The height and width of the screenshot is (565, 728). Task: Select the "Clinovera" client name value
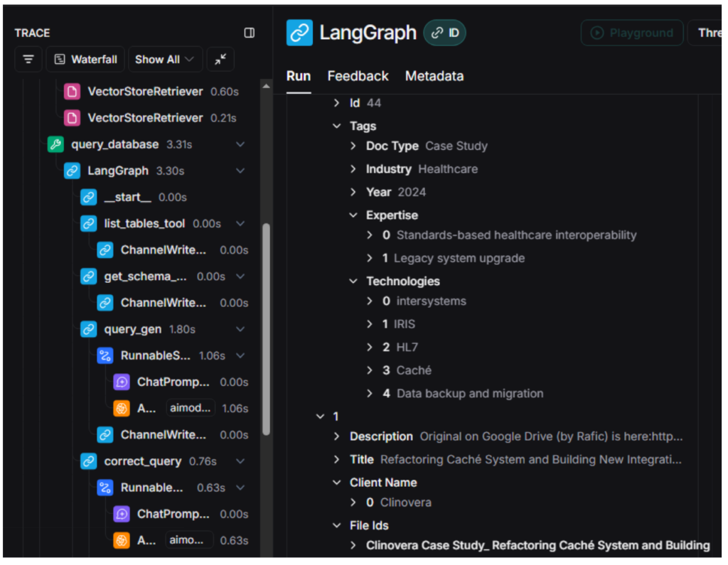click(x=406, y=502)
